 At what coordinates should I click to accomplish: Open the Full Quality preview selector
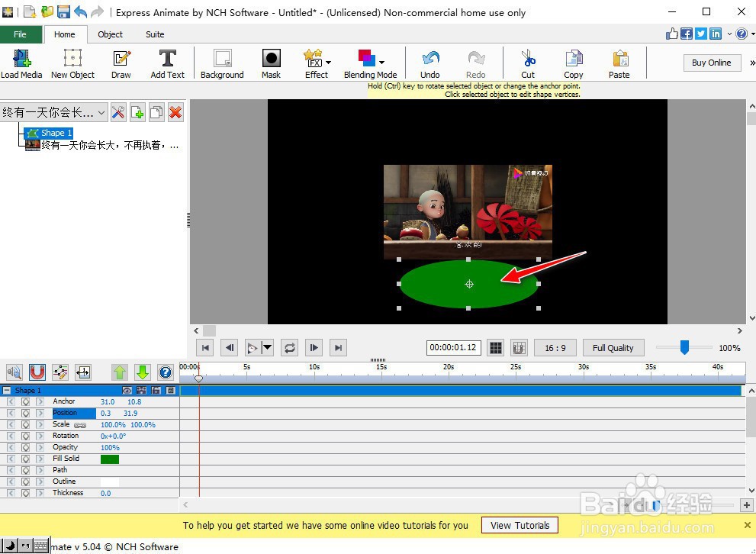(613, 348)
